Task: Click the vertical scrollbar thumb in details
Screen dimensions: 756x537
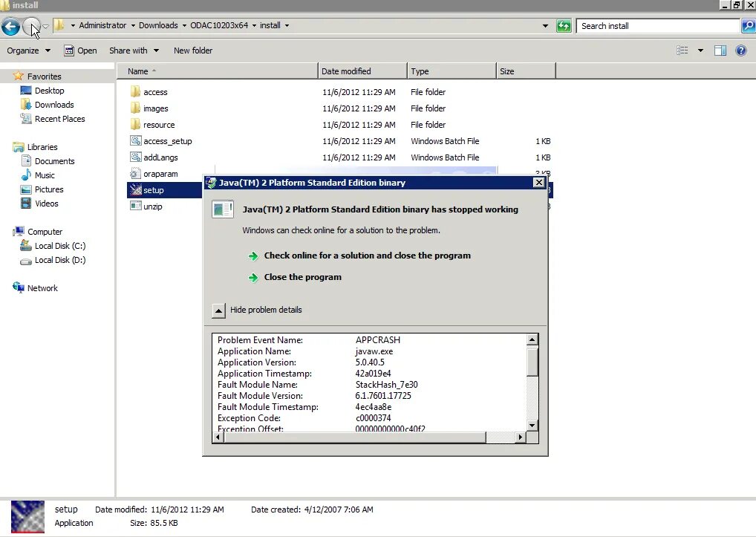Action: pyautogui.click(x=532, y=362)
